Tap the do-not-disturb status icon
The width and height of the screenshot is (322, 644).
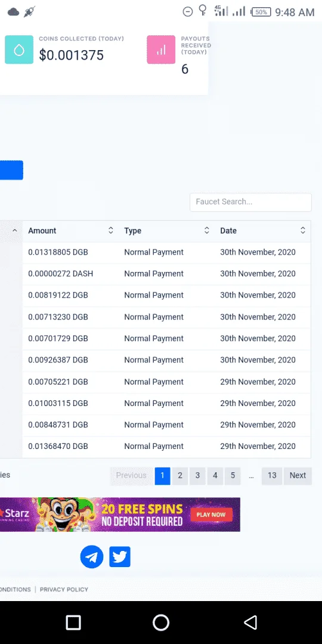(x=188, y=12)
